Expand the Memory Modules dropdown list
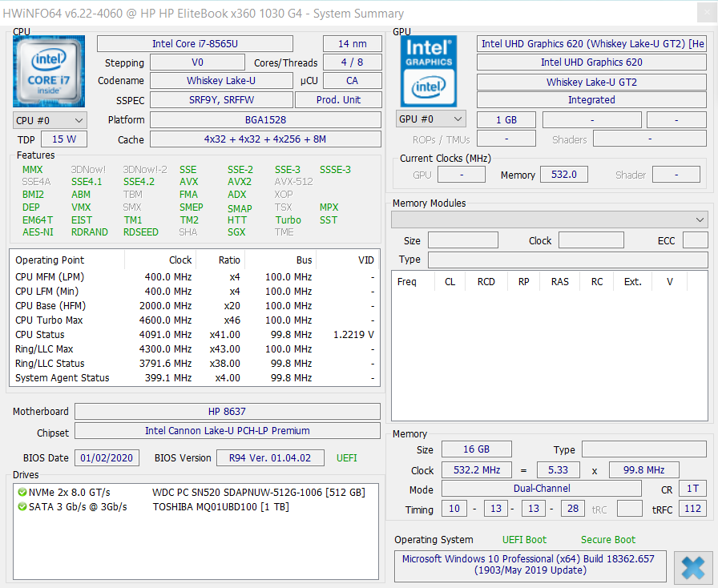718x588 pixels. click(x=549, y=219)
